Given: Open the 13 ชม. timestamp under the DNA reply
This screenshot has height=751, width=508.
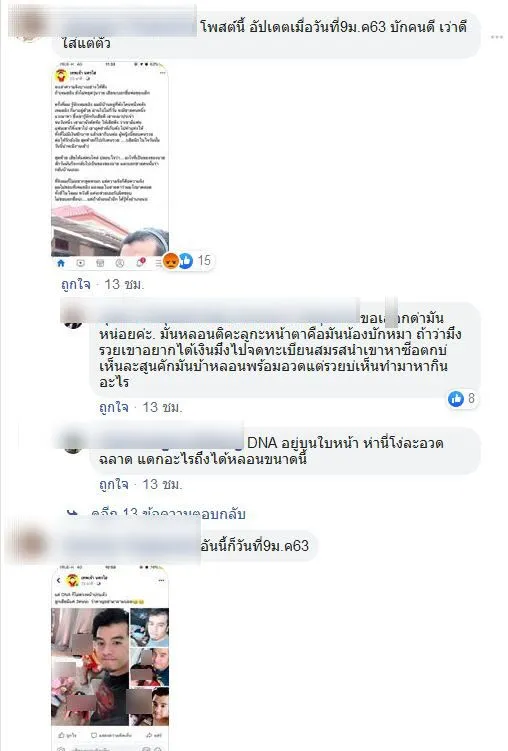Looking at the screenshot, I should [162, 485].
